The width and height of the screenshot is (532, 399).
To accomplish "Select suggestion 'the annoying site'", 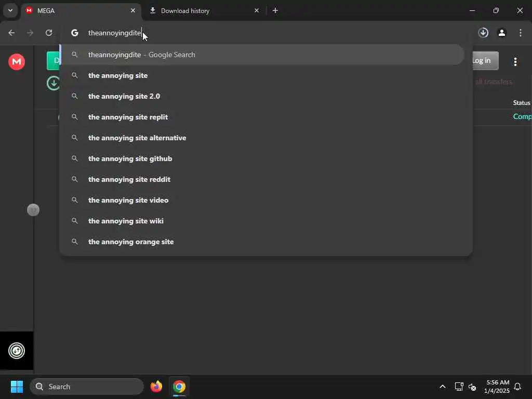I will 262,76.
